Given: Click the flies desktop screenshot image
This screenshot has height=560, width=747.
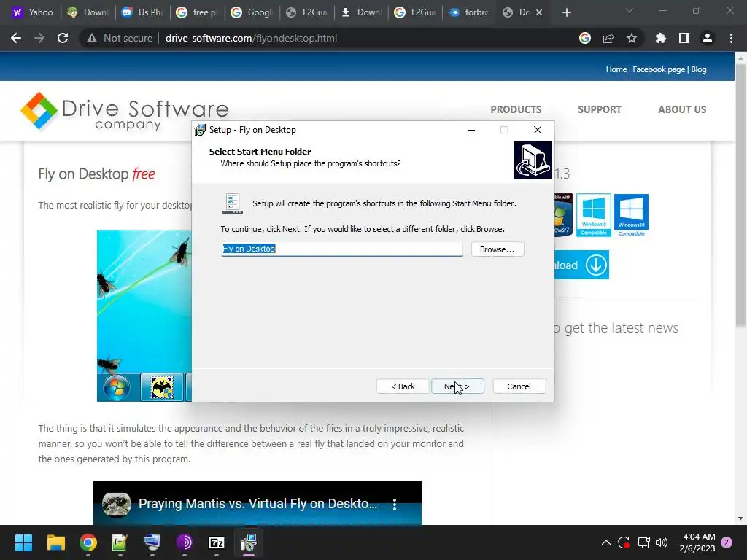Looking at the screenshot, I should coord(144,316).
